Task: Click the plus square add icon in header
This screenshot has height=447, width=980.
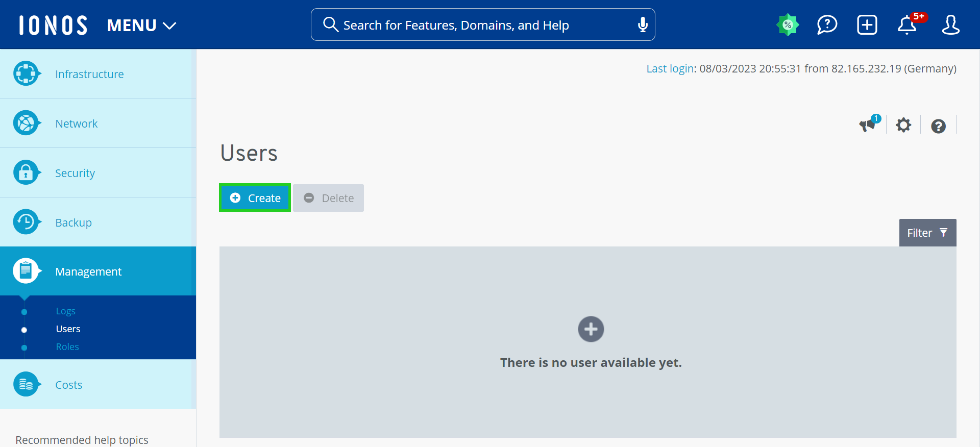Action: 867,24
